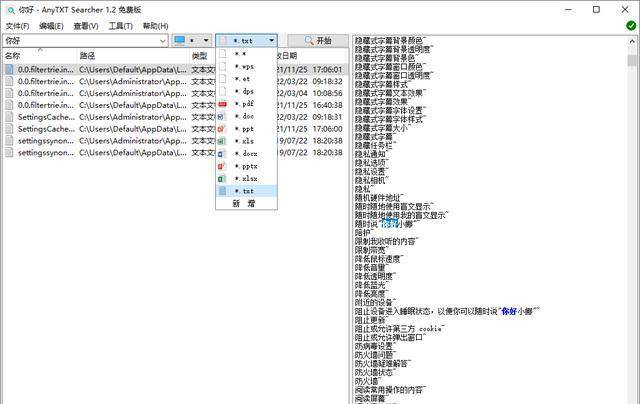Viewport: 640px width, 404px height.
Task: Choose *.wps in file type list
Action: pos(247,66)
